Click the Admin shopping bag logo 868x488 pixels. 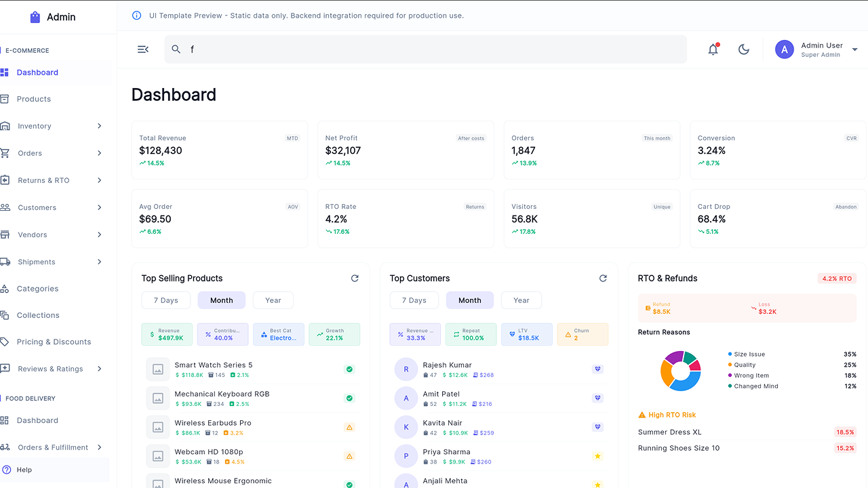(35, 17)
